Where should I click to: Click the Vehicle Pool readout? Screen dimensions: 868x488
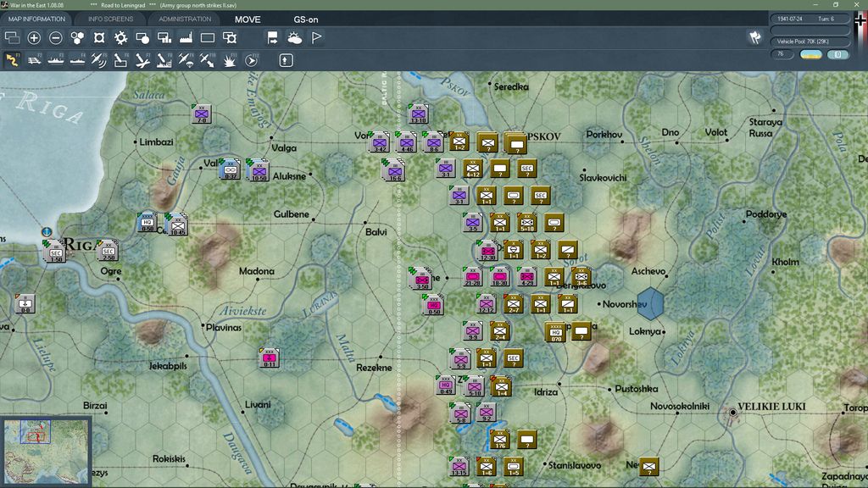click(810, 42)
